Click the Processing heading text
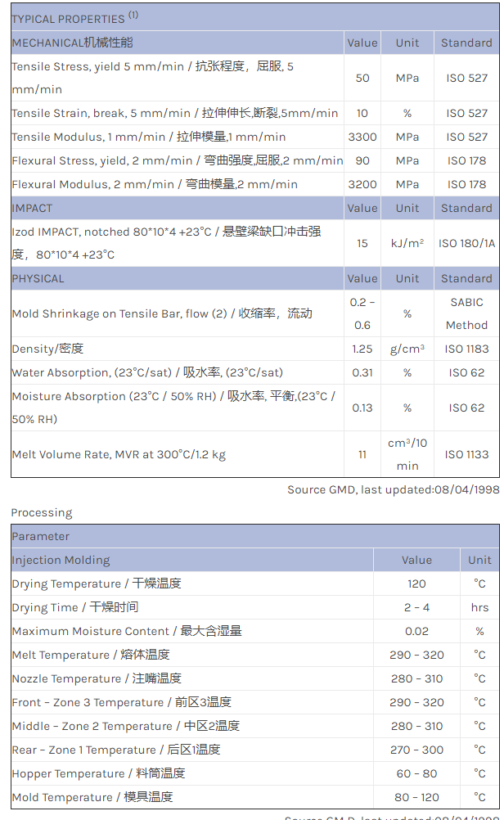The height and width of the screenshot is (820, 504). tap(42, 512)
